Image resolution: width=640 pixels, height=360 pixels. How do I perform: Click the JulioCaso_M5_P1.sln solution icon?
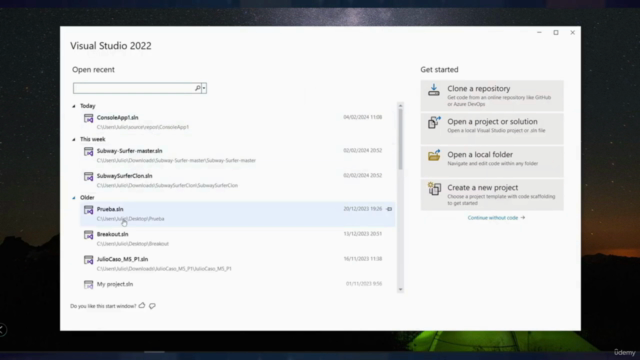89,260
